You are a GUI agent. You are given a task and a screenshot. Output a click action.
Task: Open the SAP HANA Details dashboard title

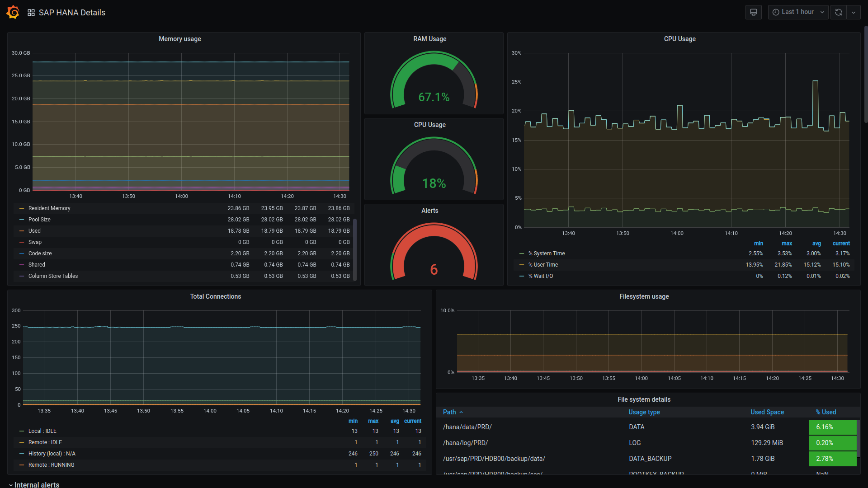72,13
